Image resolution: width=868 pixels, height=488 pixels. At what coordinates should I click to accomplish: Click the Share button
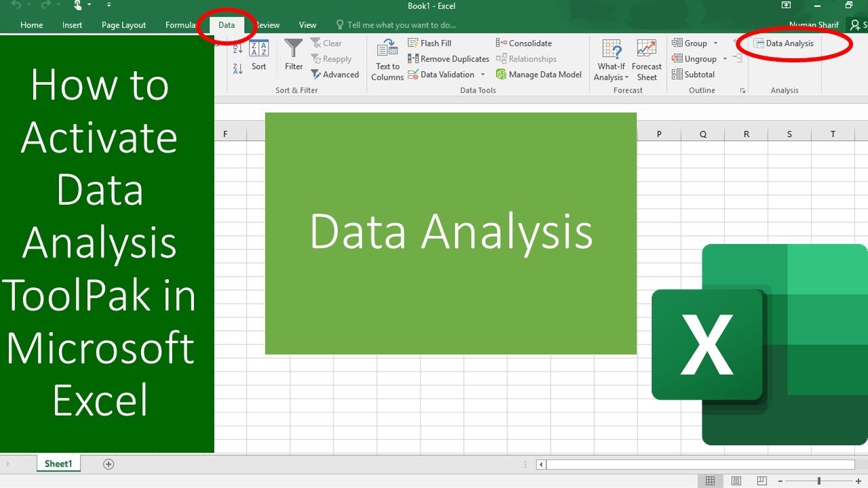click(859, 25)
